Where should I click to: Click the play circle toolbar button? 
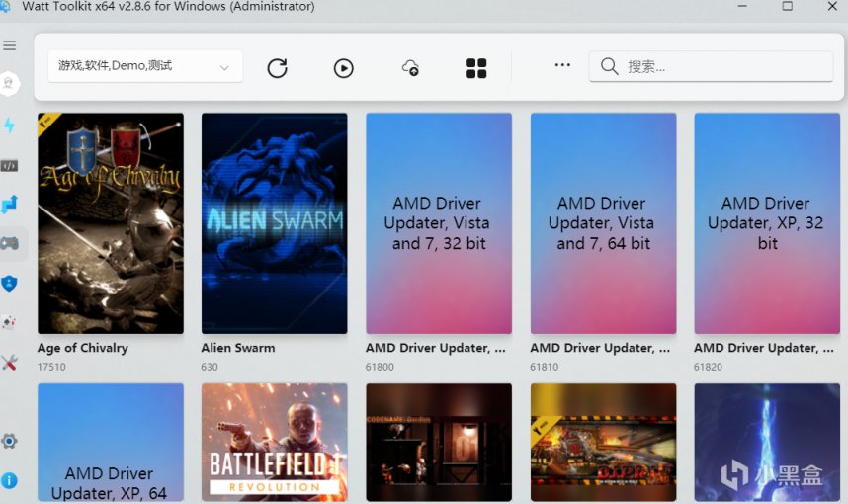[x=343, y=68]
